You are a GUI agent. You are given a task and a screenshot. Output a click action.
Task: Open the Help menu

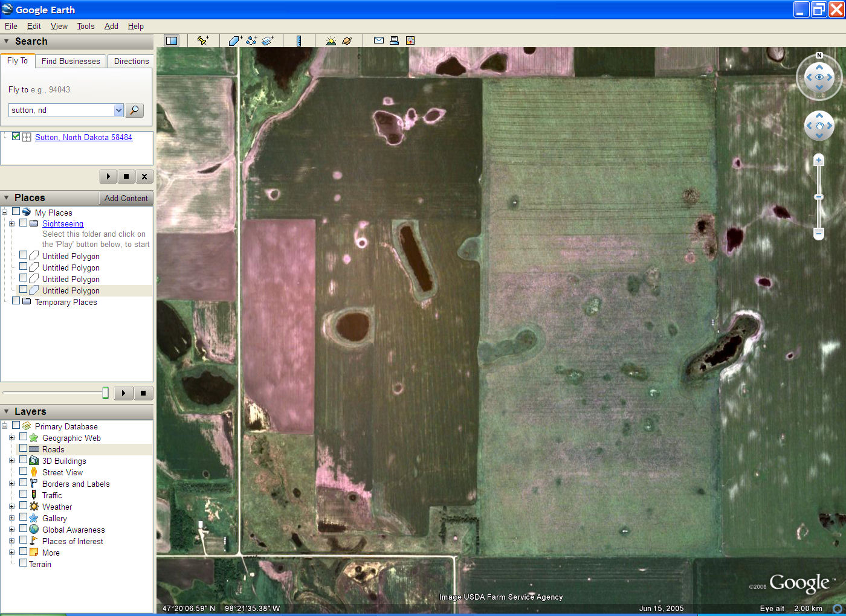135,26
